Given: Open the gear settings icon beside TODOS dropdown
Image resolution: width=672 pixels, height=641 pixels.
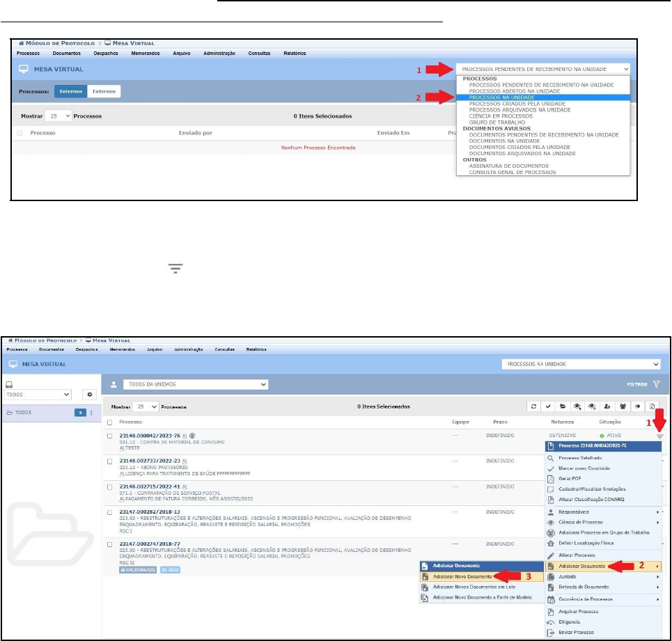Looking at the screenshot, I should point(89,394).
